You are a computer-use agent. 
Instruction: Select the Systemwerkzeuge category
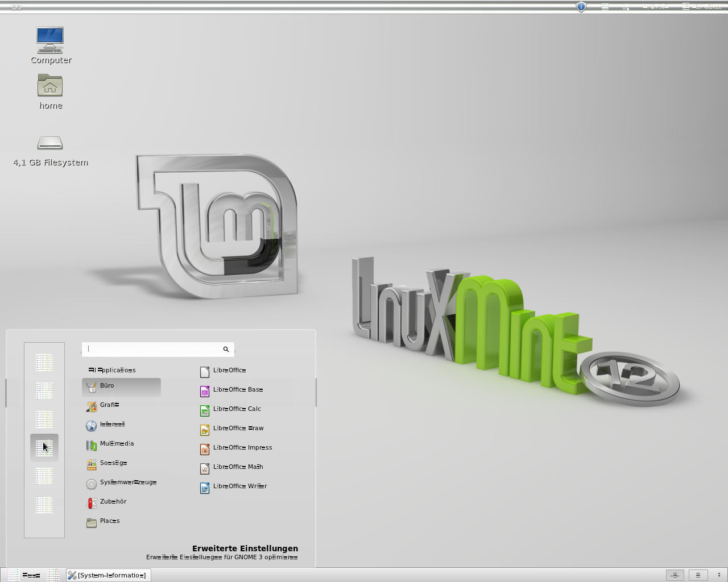pyautogui.click(x=121, y=484)
